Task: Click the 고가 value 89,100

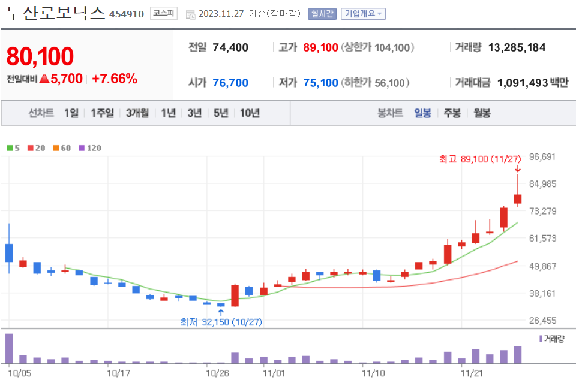Action: pyautogui.click(x=320, y=47)
